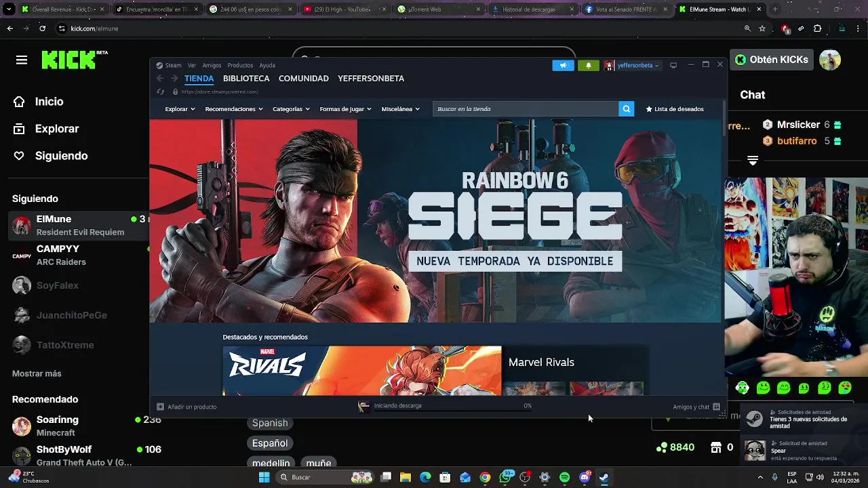Click Mostrar más in Kick sidebar

point(37,373)
